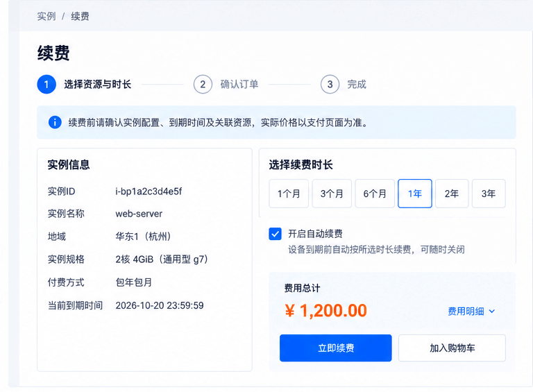Click spec value 2核 4GiB（通用型 g7）
533x392 pixels.
click(162, 259)
